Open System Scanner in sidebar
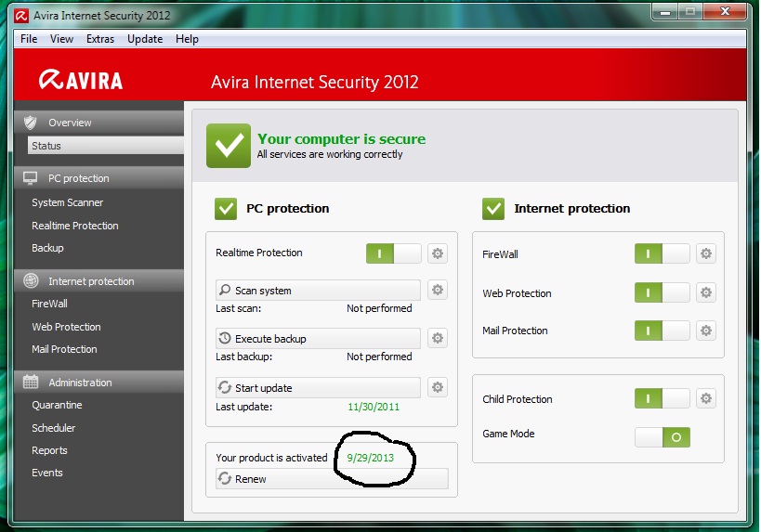The image size is (761, 532). (68, 202)
